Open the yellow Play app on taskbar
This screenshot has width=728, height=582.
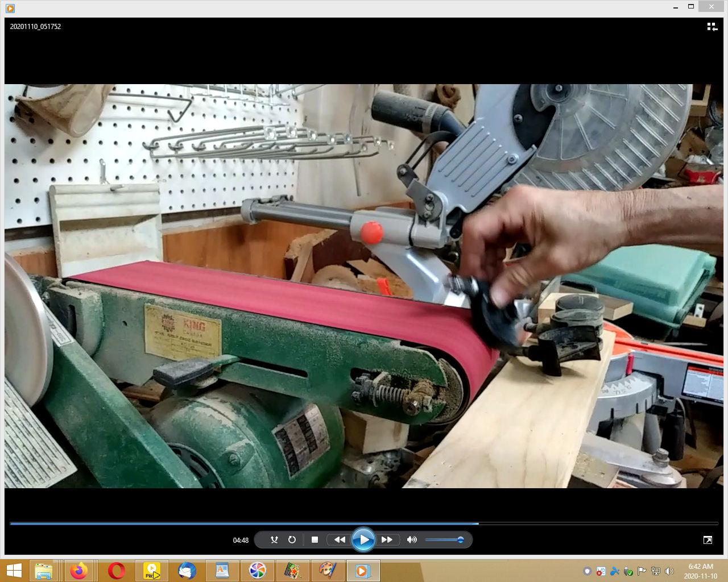click(x=152, y=570)
